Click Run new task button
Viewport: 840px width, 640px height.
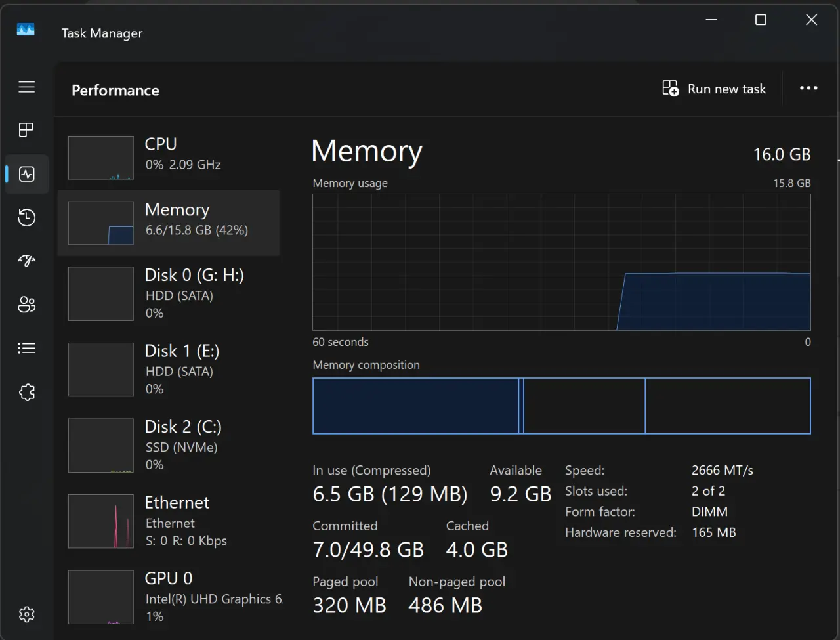click(x=714, y=89)
